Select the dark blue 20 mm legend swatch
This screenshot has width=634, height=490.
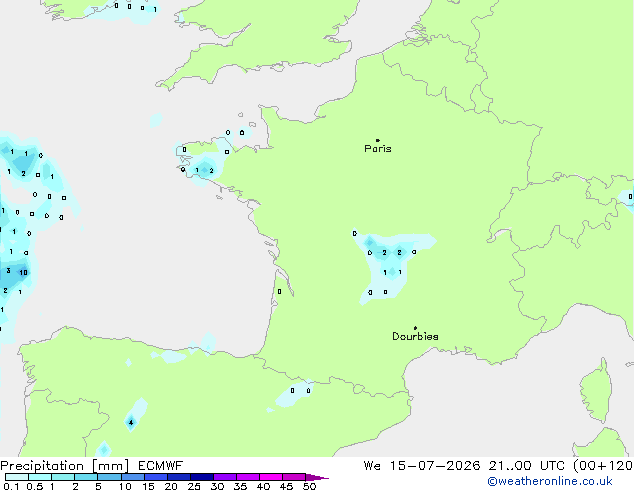[179, 477]
